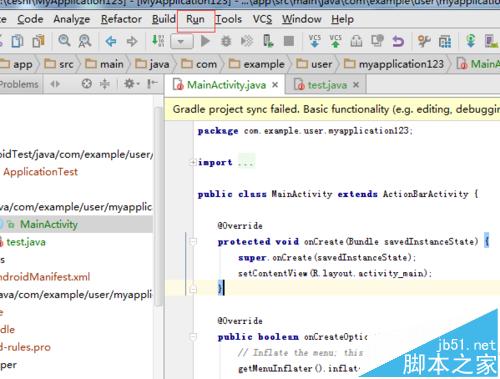The image size is (500, 379).
Task: Open the Problems view tab
Action: click(x=19, y=84)
